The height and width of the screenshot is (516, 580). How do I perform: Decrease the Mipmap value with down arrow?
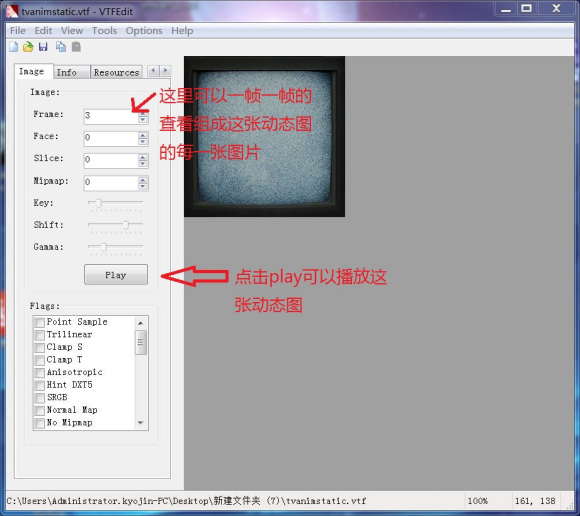point(143,186)
